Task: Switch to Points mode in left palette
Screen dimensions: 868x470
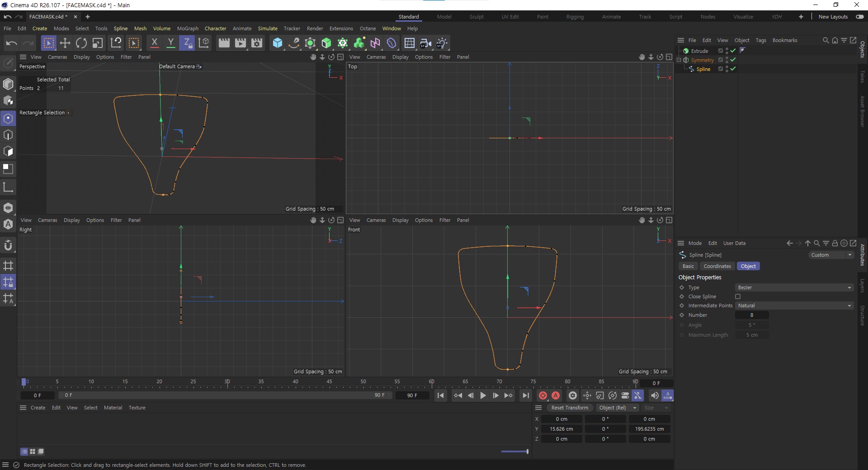Action: 8,118
